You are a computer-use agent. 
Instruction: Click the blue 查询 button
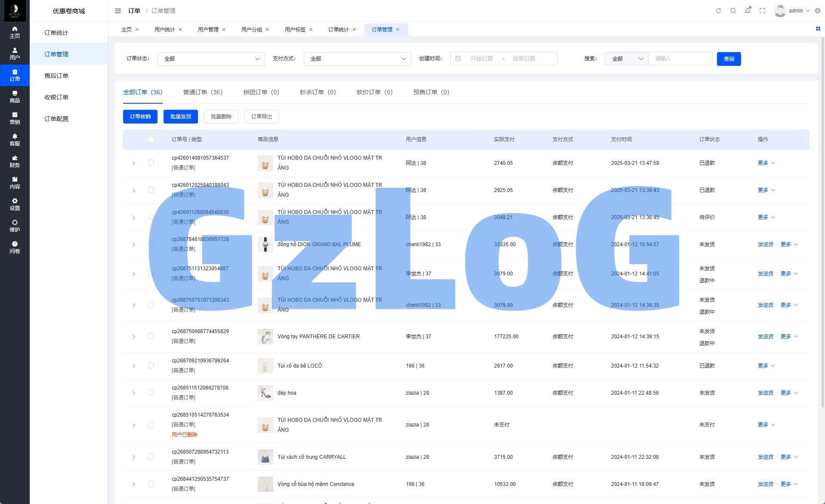tap(729, 59)
